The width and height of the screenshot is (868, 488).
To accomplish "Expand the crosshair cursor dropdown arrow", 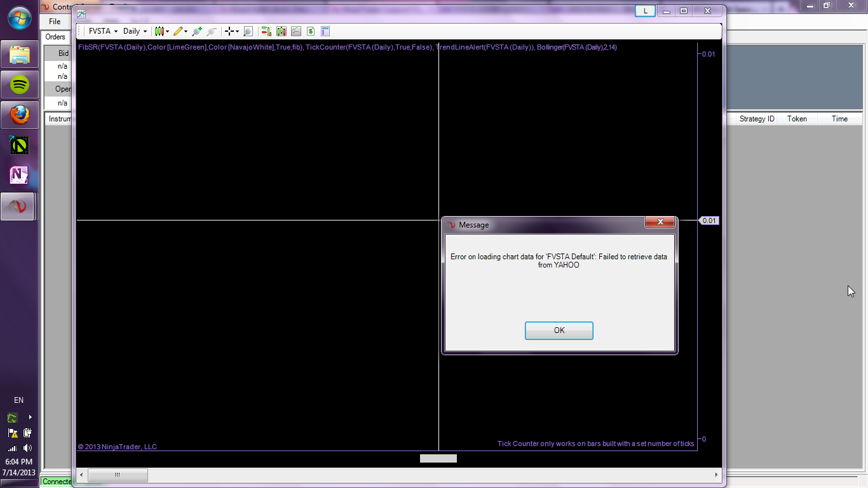I will (237, 31).
